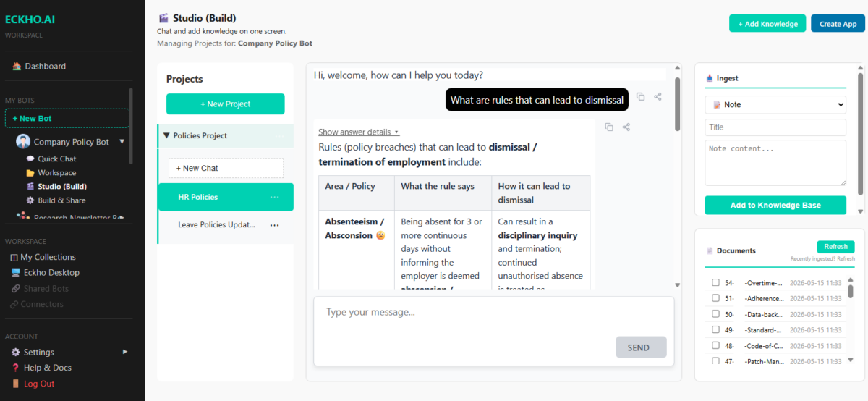This screenshot has height=401, width=868.
Task: Open Settings in the Account section
Action: (x=33, y=352)
